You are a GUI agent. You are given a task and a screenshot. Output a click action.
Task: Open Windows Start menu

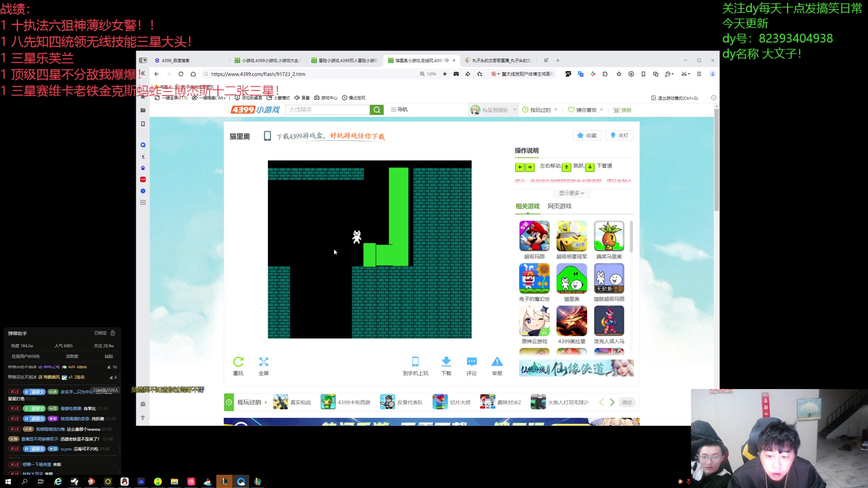[8, 482]
